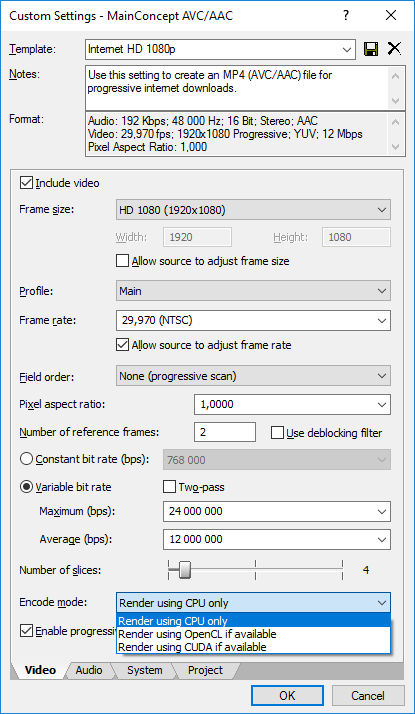Choose Render using CUDA if available
The image size is (415, 714).
pos(253,647)
